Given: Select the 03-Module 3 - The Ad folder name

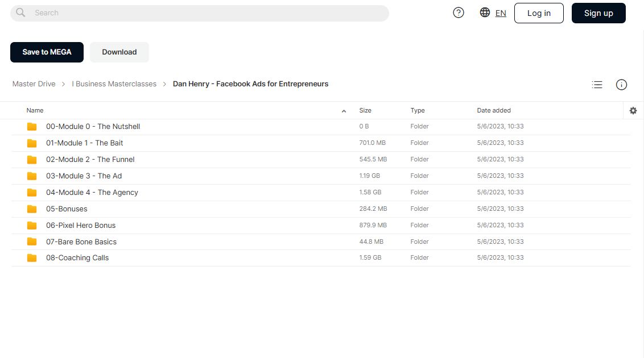Looking at the screenshot, I should coord(84,176).
